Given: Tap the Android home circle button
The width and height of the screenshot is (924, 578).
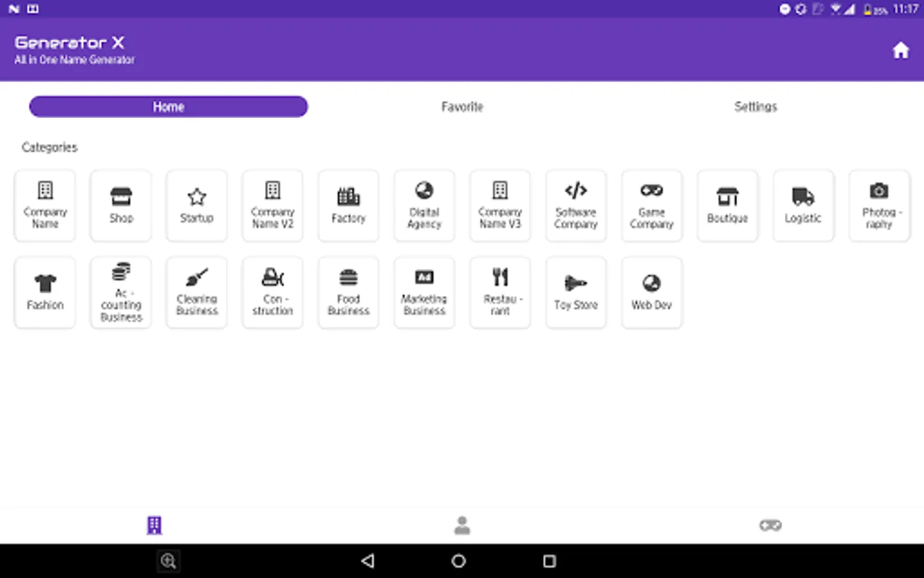Looking at the screenshot, I should 459,561.
